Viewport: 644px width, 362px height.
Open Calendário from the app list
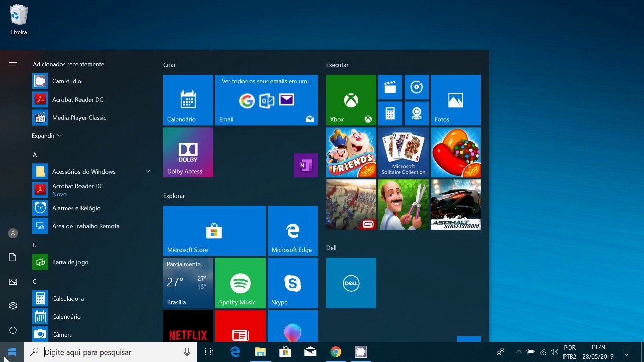point(92,317)
